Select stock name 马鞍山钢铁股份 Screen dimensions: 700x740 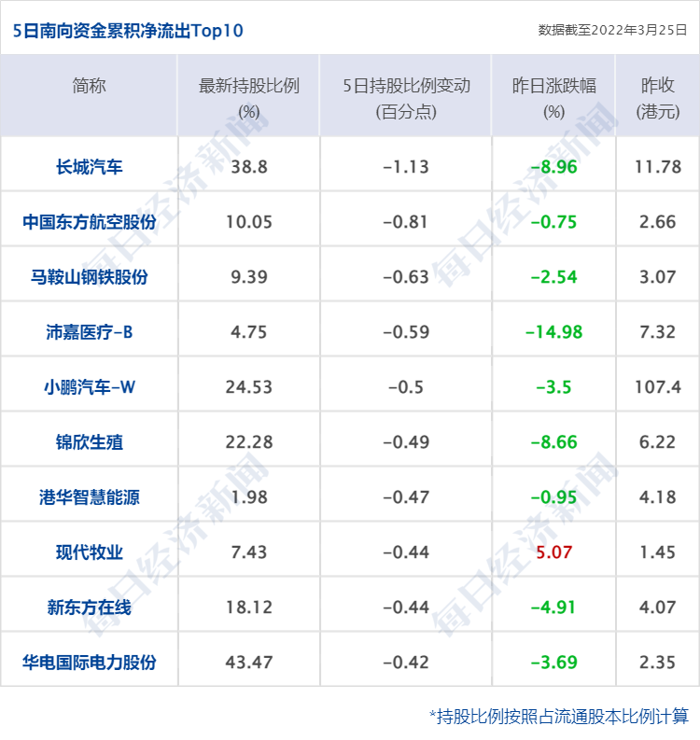(90, 277)
